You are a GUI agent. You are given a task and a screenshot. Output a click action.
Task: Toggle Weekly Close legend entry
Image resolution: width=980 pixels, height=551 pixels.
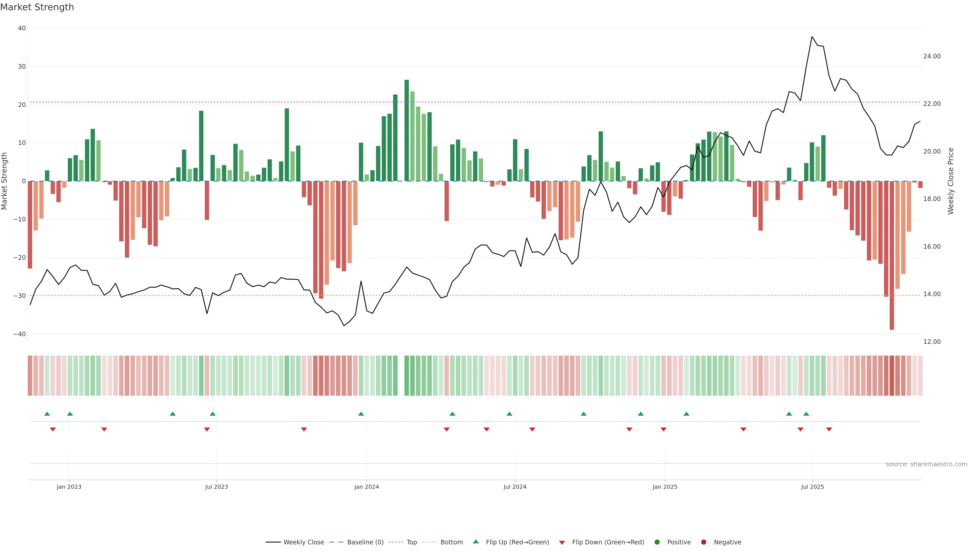303,542
